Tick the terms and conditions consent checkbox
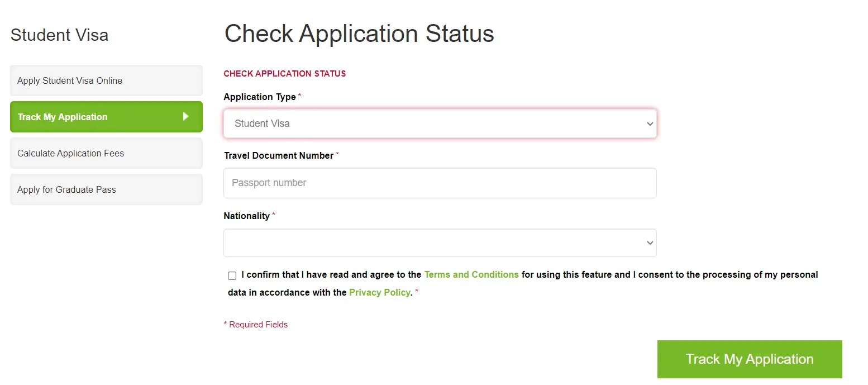The image size is (868, 385). coord(232,275)
